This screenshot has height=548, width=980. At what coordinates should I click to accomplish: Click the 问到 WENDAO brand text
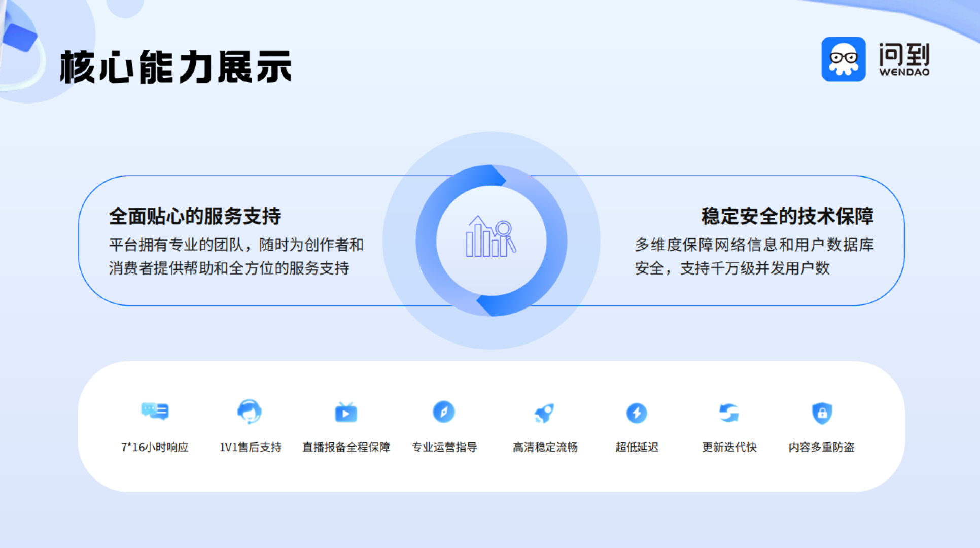[904, 59]
